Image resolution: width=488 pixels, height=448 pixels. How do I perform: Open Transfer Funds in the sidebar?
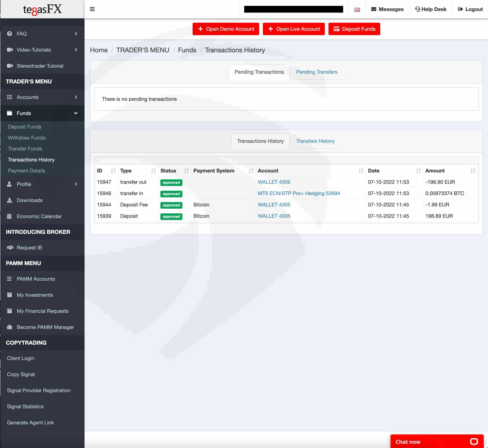coord(25,149)
